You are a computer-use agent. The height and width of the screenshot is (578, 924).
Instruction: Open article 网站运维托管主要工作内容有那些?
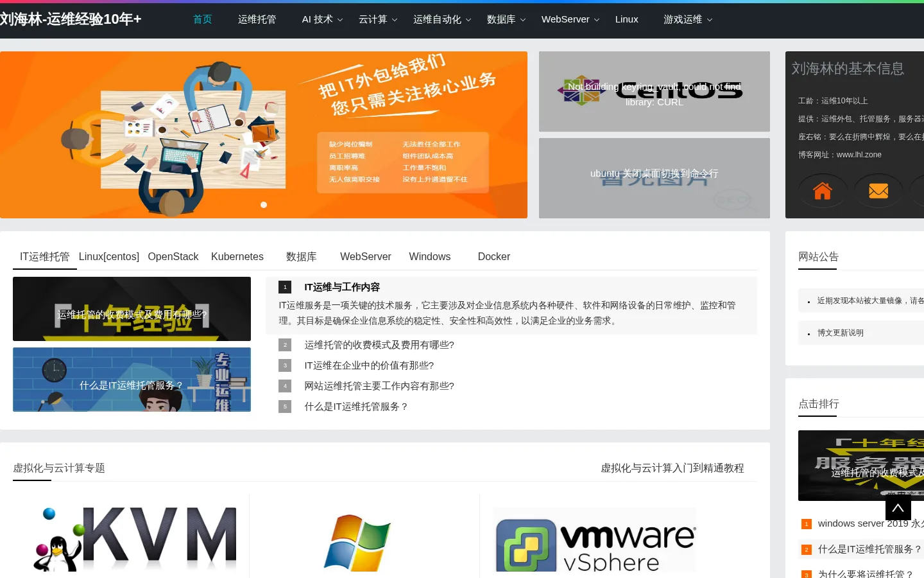point(379,386)
